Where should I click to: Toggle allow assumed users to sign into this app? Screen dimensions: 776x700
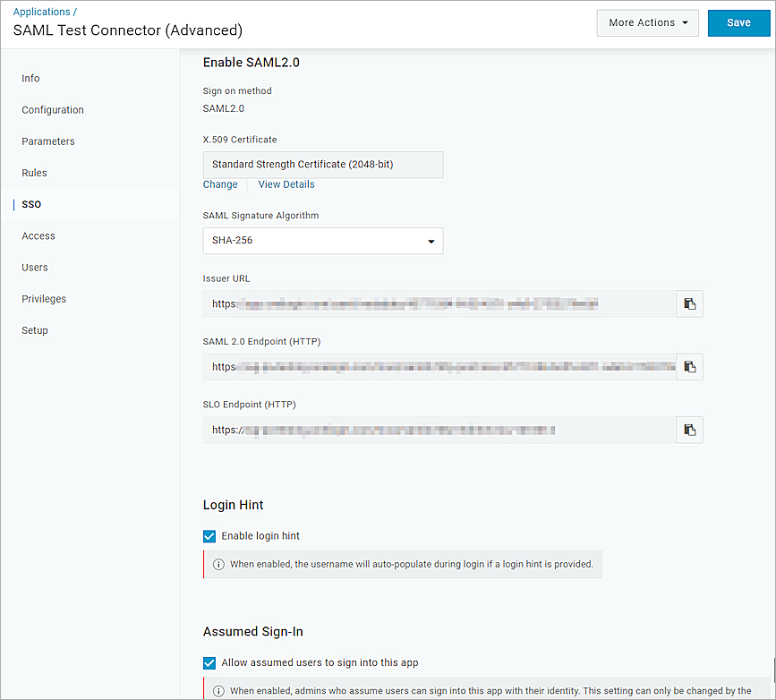point(209,662)
